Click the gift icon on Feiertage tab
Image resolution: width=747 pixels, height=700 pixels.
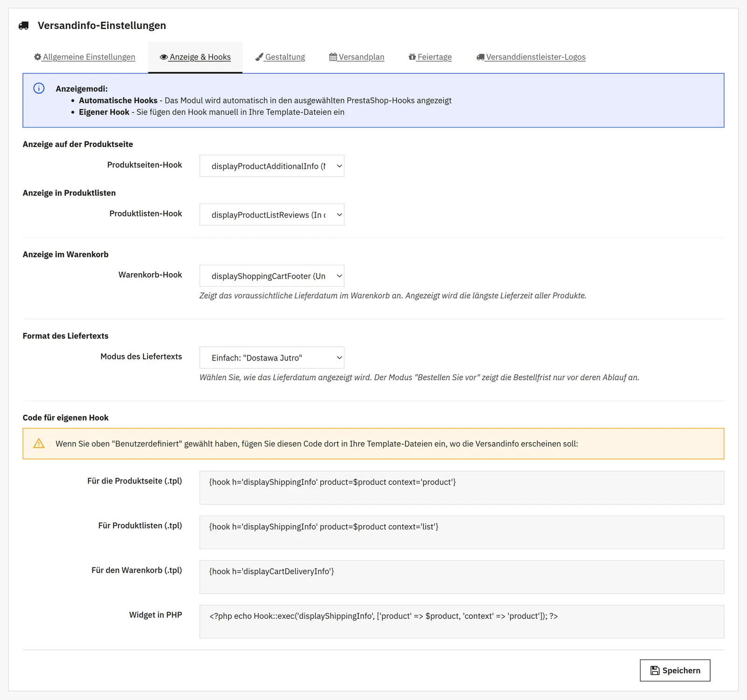[412, 57]
